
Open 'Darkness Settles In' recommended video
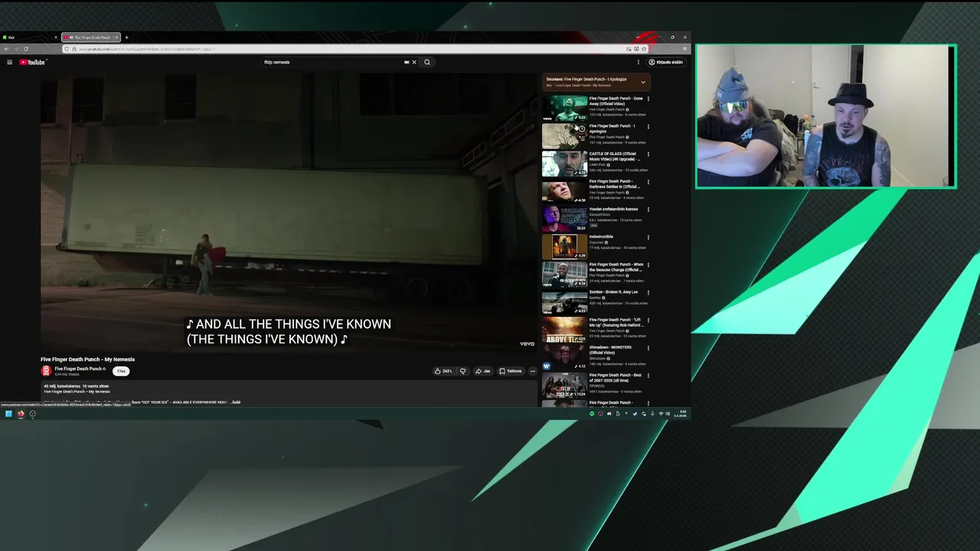[564, 191]
